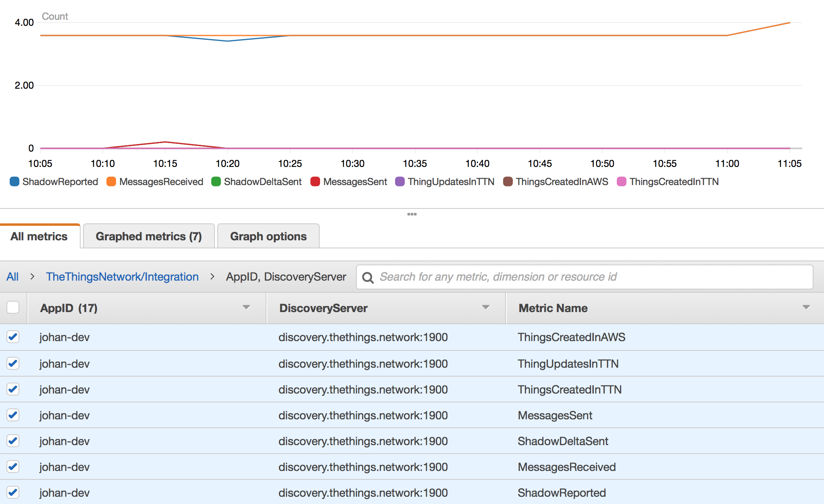Open the DiscoveryServer column dropdown arrow
This screenshot has height=504, width=824.
486,307
